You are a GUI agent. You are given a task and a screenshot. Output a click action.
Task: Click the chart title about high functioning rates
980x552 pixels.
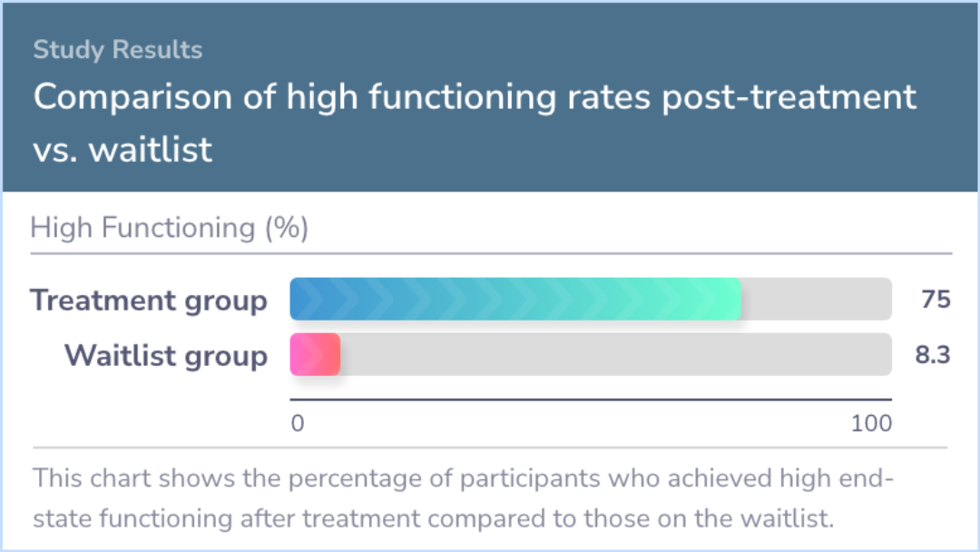(475, 97)
